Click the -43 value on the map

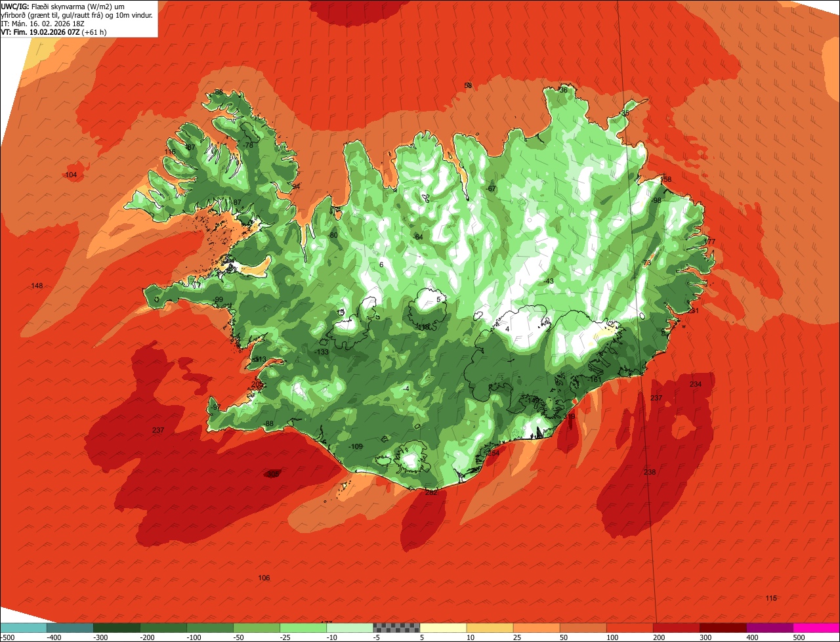[549, 281]
